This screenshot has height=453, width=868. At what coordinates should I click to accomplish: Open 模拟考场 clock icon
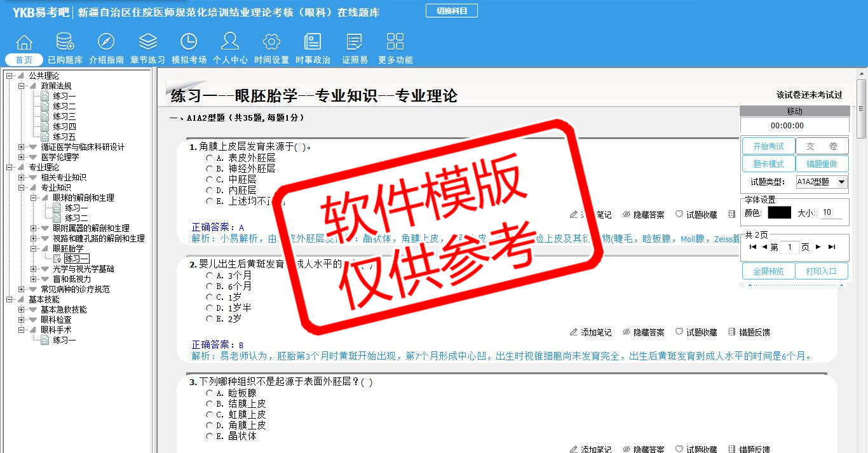(x=189, y=43)
